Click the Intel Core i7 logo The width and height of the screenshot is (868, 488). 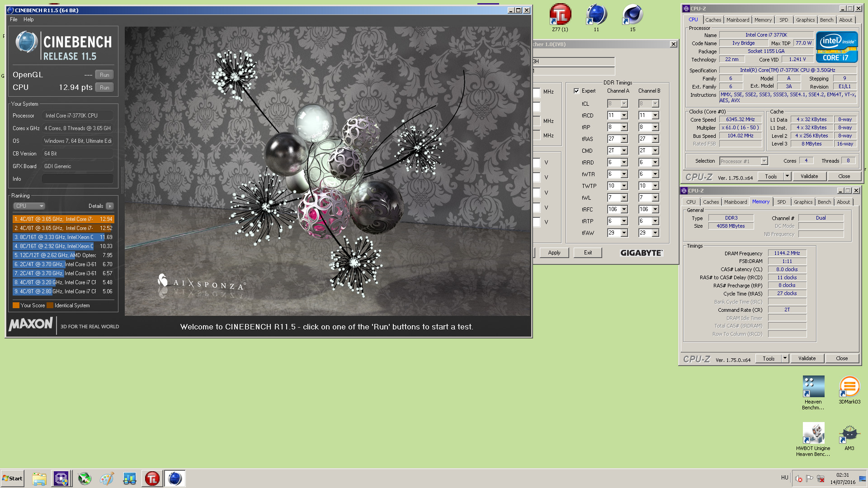[x=837, y=47]
